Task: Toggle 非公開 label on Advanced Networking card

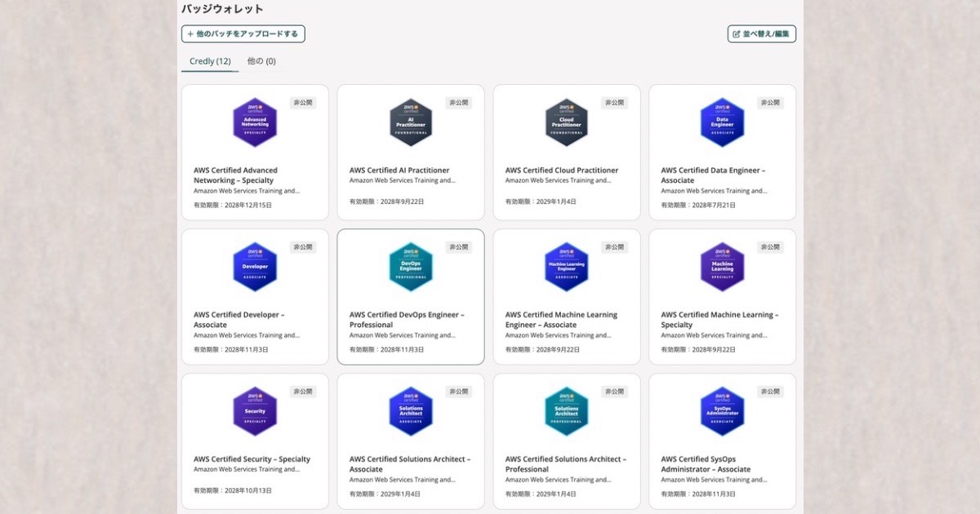Action: (302, 103)
